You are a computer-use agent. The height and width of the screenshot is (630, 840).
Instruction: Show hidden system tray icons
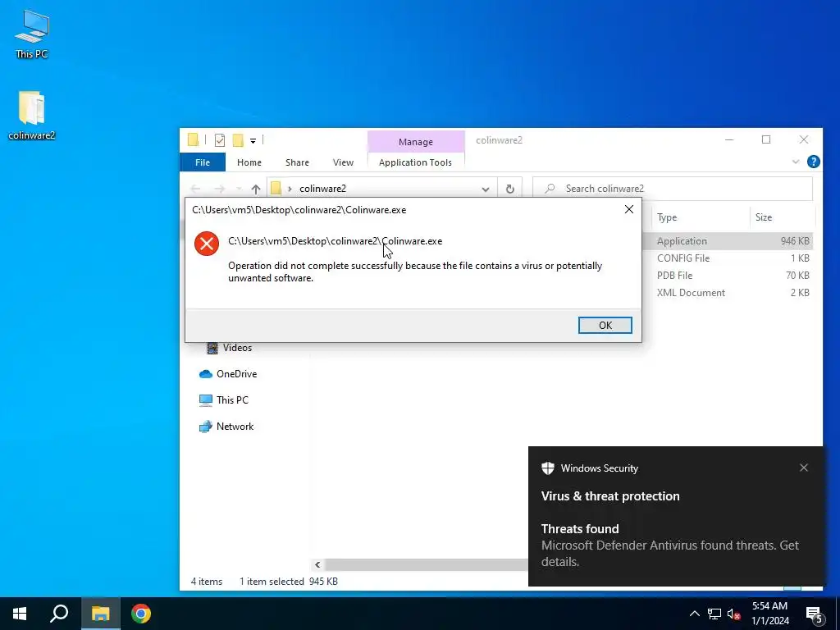(x=694, y=614)
